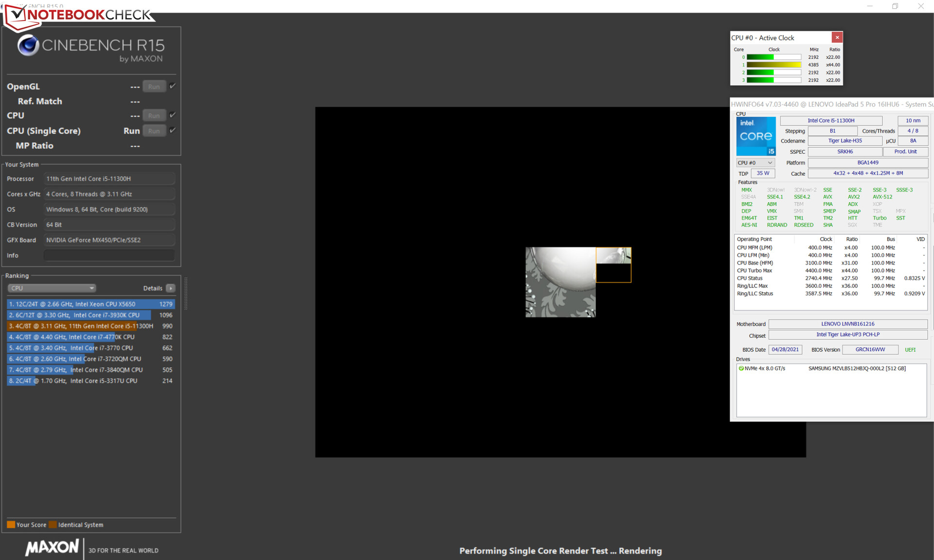Click the orange Your Score legend square
This screenshot has height=560, width=934.
click(11, 524)
